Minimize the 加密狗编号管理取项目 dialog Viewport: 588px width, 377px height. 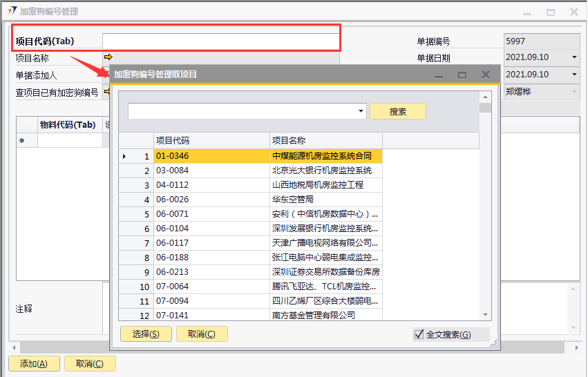click(439, 75)
